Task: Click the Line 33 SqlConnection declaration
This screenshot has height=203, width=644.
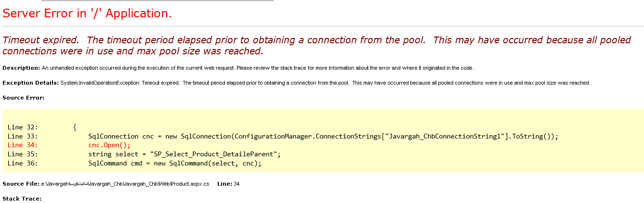Action: (x=323, y=136)
